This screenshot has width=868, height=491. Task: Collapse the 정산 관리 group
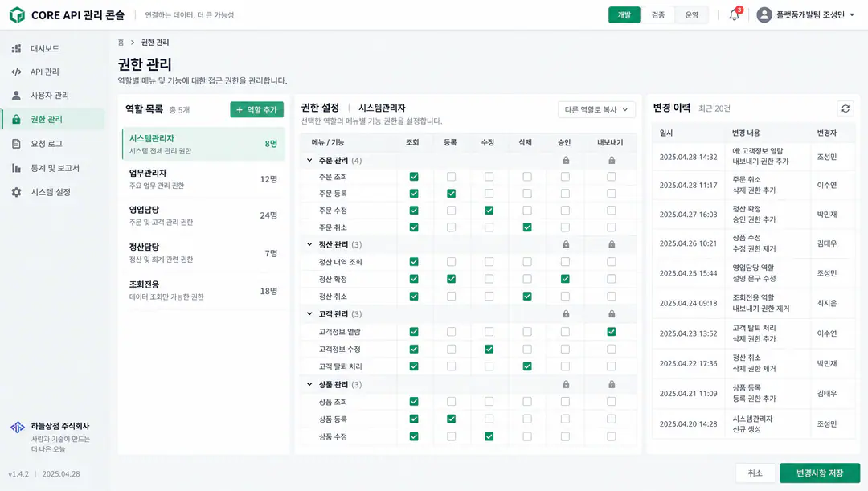click(x=309, y=244)
